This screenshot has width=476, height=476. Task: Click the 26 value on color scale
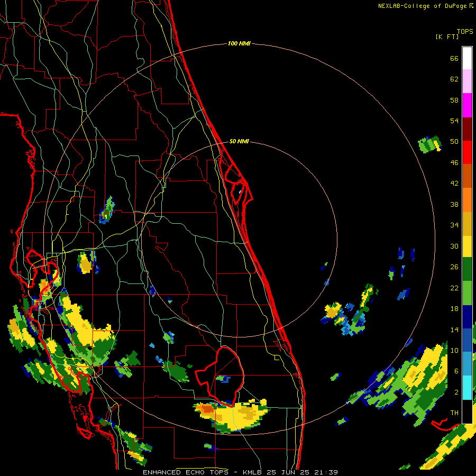pyautogui.click(x=454, y=267)
